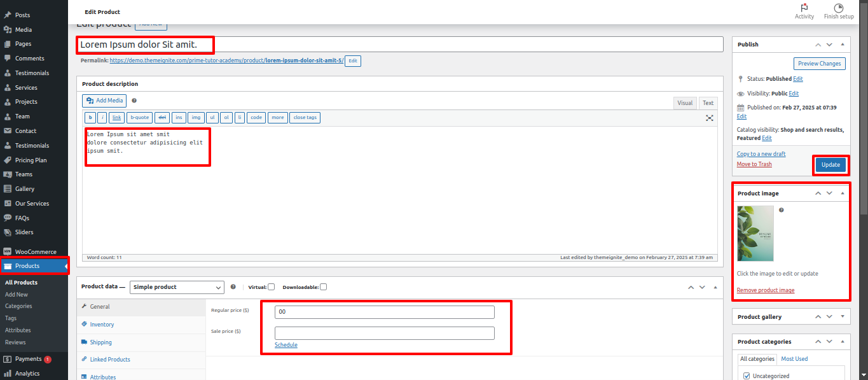Screen dimensions: 868x380
Task: Insert media using Add Media button
Action: (x=104, y=100)
